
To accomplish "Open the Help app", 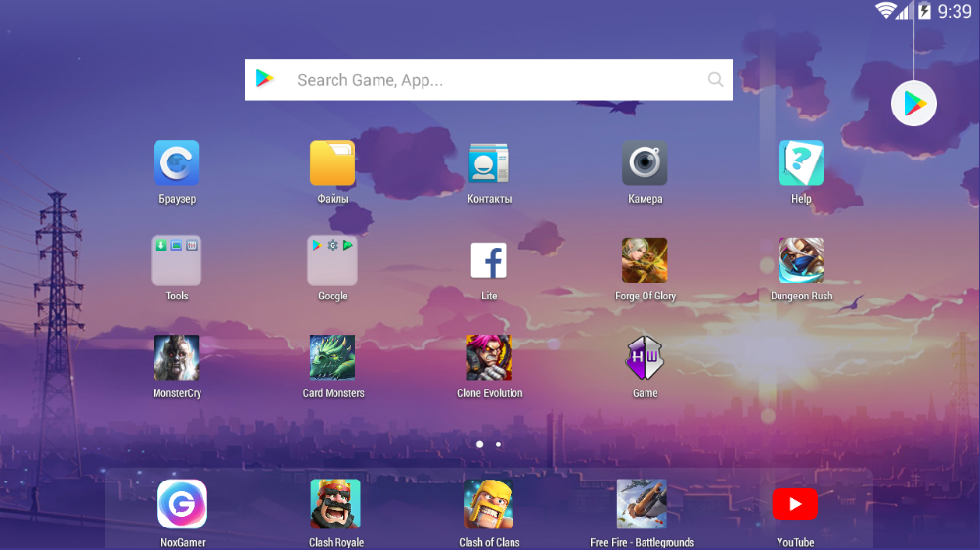I will pos(801,163).
